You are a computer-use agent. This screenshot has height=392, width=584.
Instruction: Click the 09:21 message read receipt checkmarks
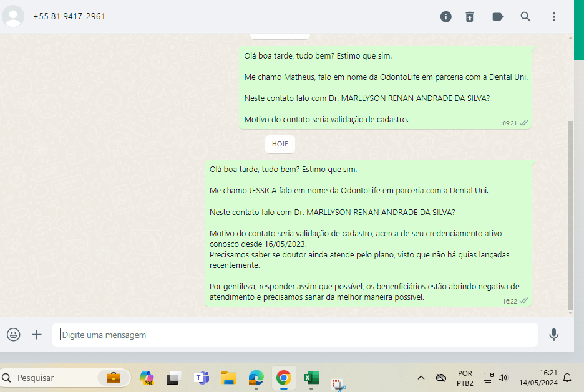(523, 123)
